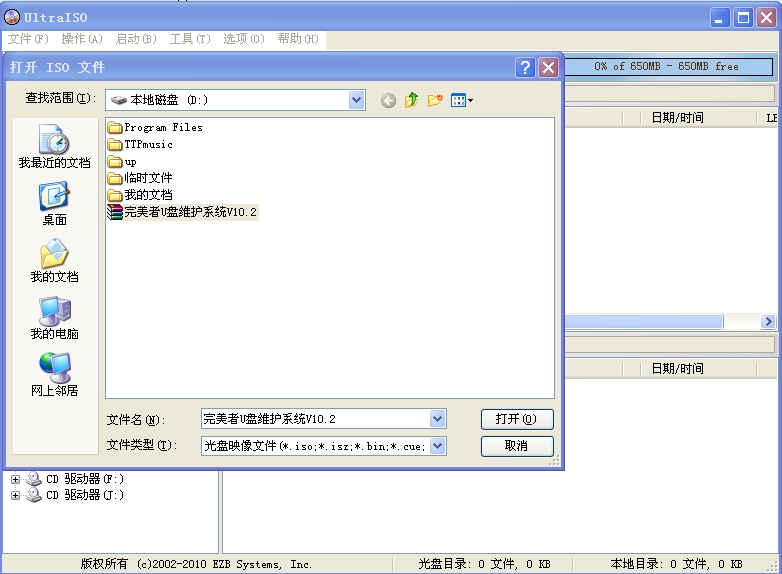Image resolution: width=782 pixels, height=574 pixels.
Task: Click the lower 日期/时间 column header
Action: coord(677,369)
